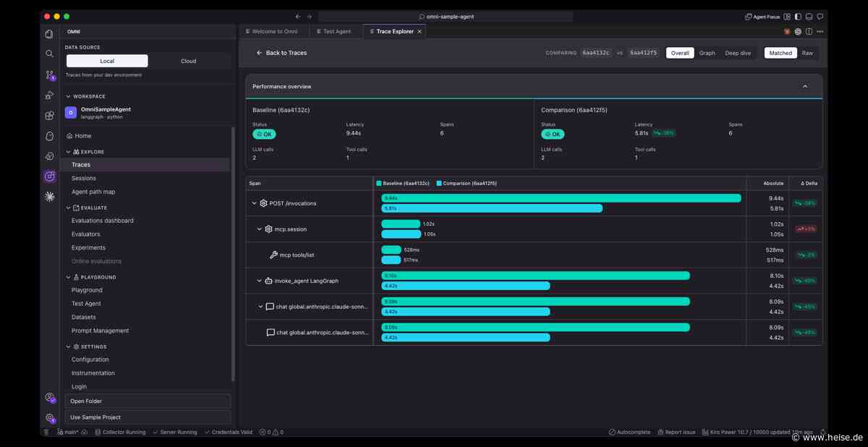Toggle the primary sidebar visibility icon

point(798,16)
